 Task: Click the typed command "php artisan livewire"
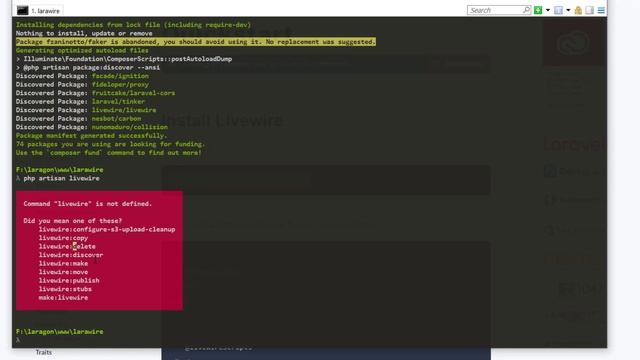[61, 178]
